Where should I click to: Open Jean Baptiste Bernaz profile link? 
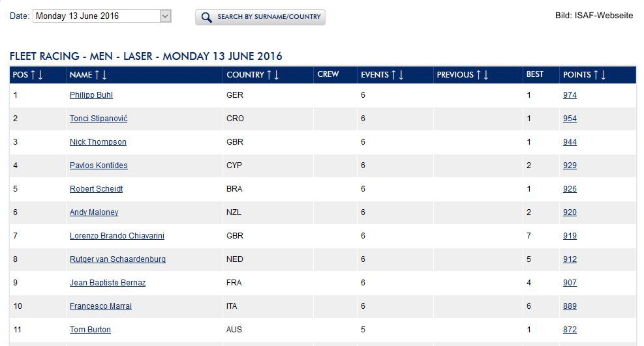(x=108, y=283)
